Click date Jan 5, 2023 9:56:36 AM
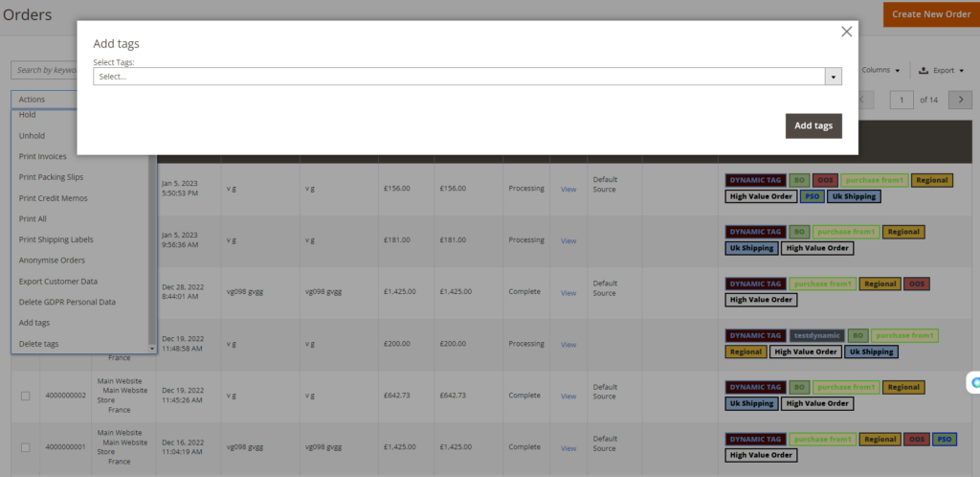Screen dimensions: 980x477 click(179, 240)
